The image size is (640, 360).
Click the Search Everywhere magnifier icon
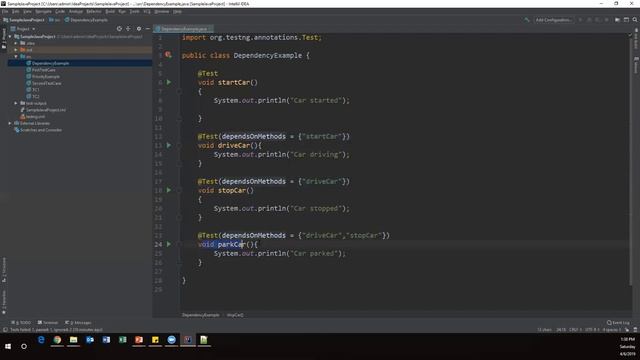635,20
